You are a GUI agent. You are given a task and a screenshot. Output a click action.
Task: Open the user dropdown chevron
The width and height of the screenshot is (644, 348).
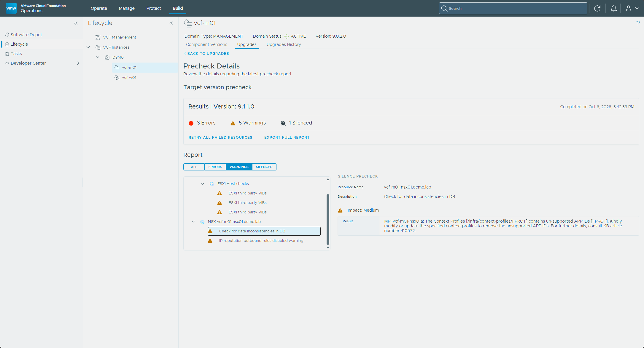[637, 8]
